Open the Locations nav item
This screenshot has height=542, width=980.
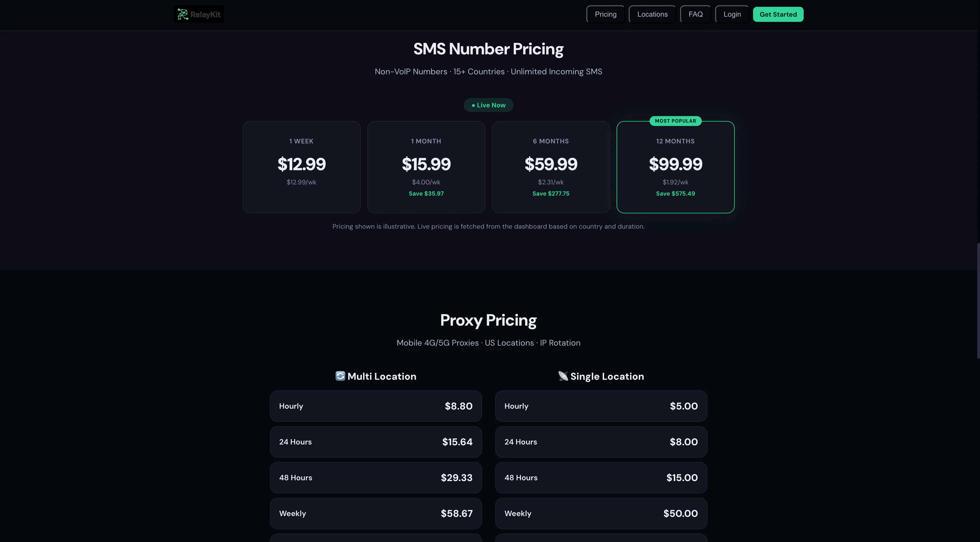[652, 14]
